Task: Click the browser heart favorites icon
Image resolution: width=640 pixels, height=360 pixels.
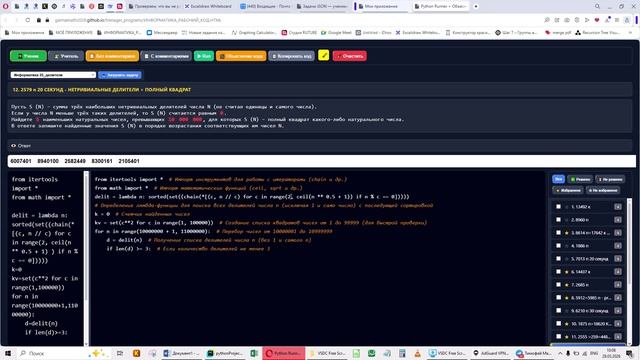Action: pyautogui.click(x=597, y=20)
